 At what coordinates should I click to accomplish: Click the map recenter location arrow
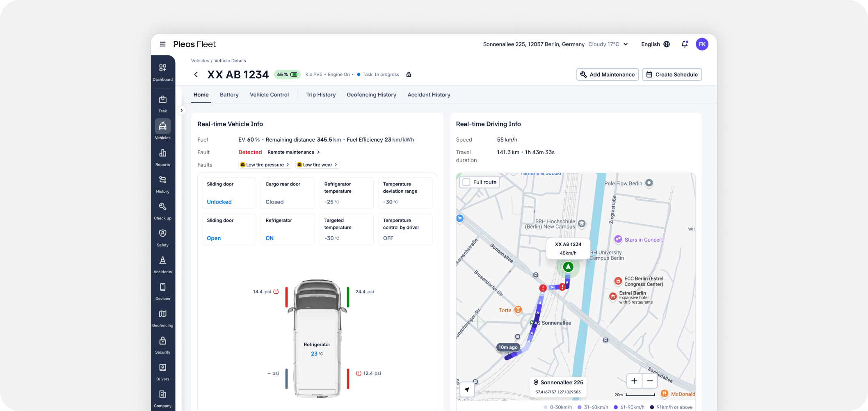467,389
